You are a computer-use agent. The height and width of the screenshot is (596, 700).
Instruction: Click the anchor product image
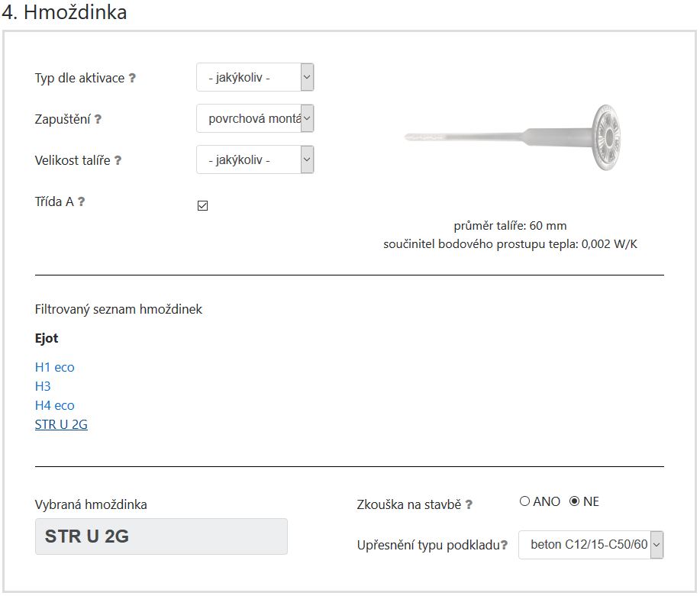(512, 137)
